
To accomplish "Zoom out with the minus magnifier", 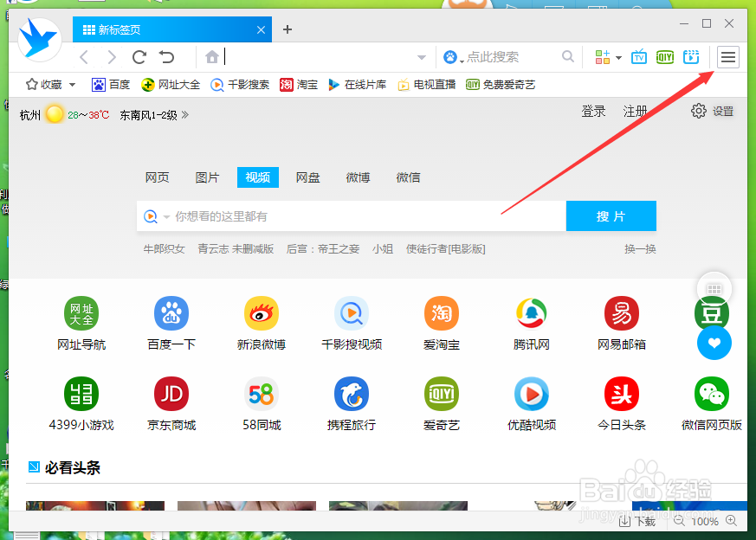I will (679, 521).
